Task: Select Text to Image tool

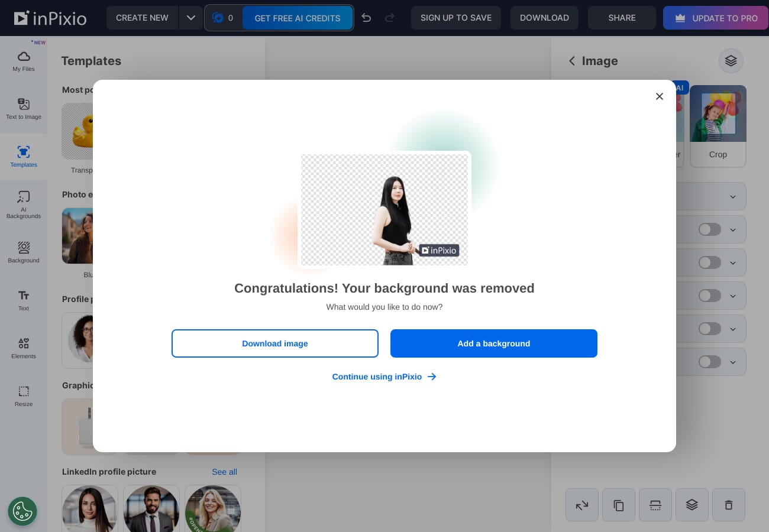Action: click(x=24, y=109)
